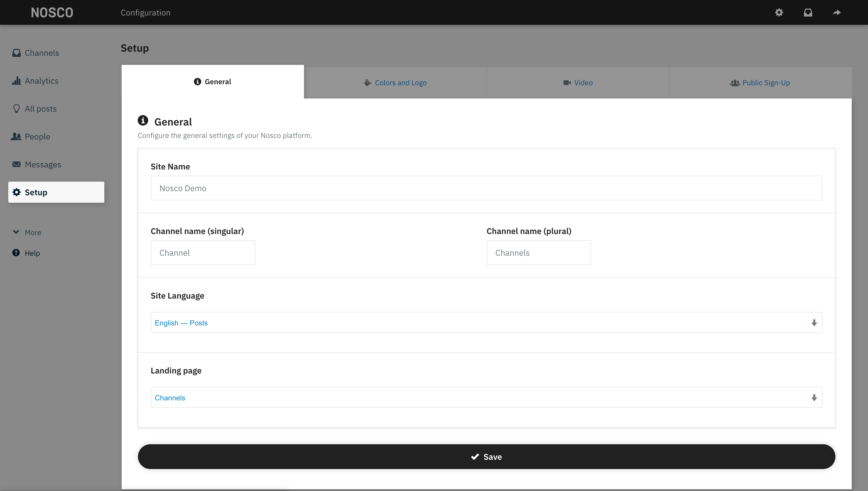This screenshot has height=491, width=868.
Task: Click the NOSCO logo
Action: tap(52, 12)
